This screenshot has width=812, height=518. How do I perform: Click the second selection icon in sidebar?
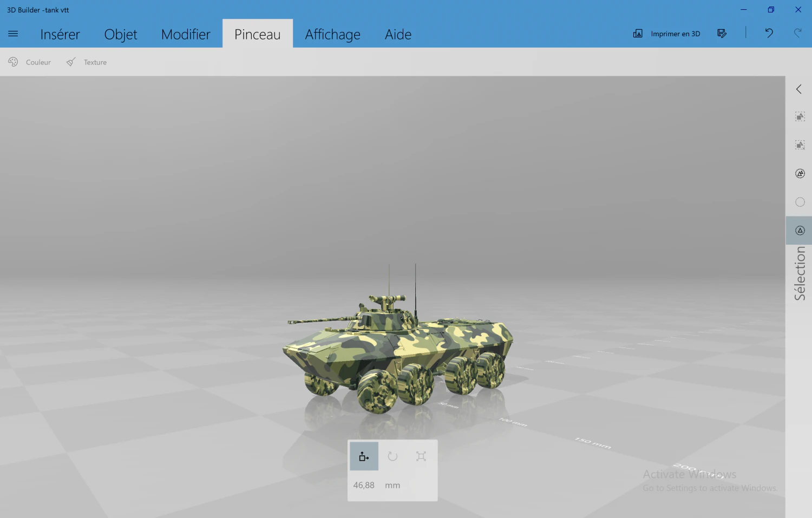[800, 145]
